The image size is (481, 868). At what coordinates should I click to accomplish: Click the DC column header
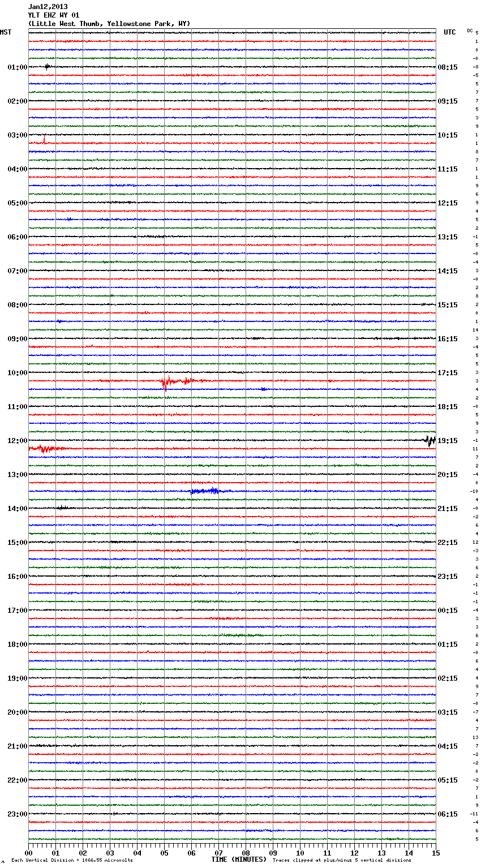coord(470,31)
